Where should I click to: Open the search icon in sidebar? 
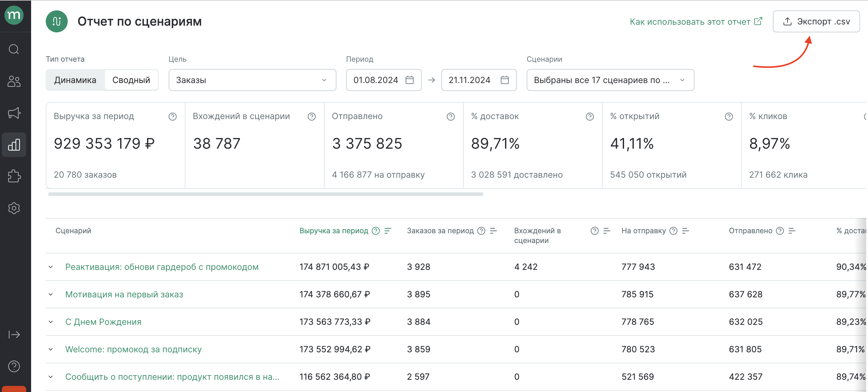point(14,49)
